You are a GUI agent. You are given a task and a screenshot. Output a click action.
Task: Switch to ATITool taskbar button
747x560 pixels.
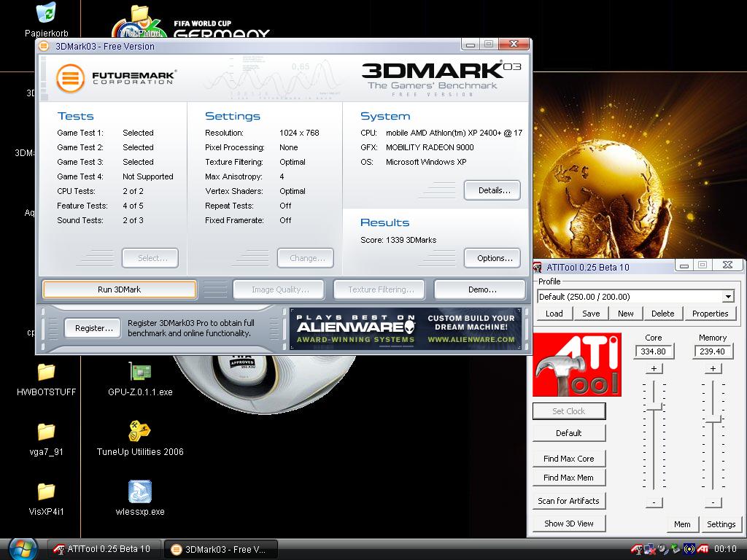tap(104, 549)
